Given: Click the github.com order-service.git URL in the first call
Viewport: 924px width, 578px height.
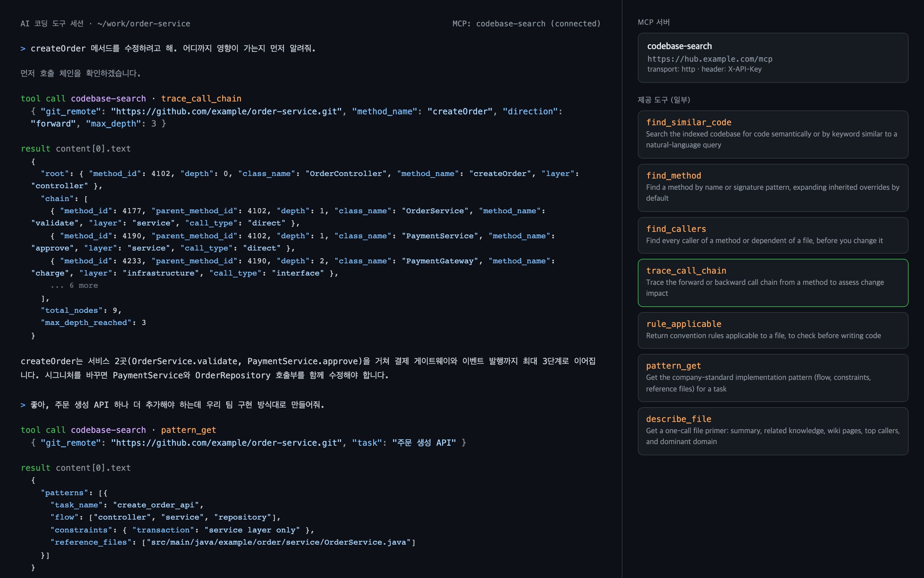Looking at the screenshot, I should [227, 111].
